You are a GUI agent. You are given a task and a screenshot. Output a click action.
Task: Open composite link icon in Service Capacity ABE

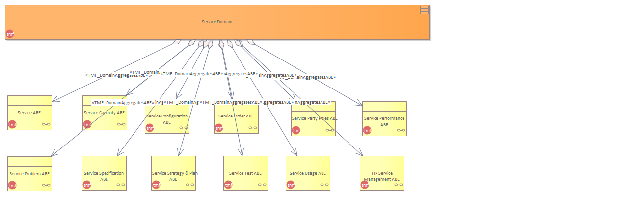(121, 125)
